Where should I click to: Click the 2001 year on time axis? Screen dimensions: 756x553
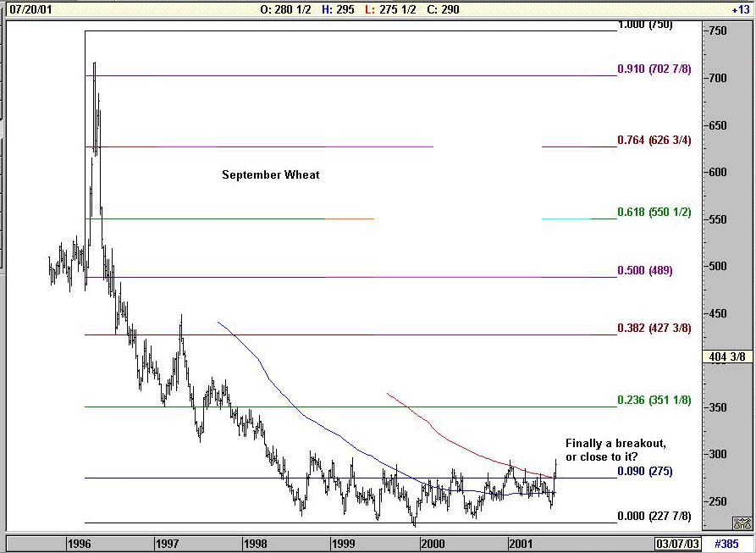pyautogui.click(x=521, y=545)
